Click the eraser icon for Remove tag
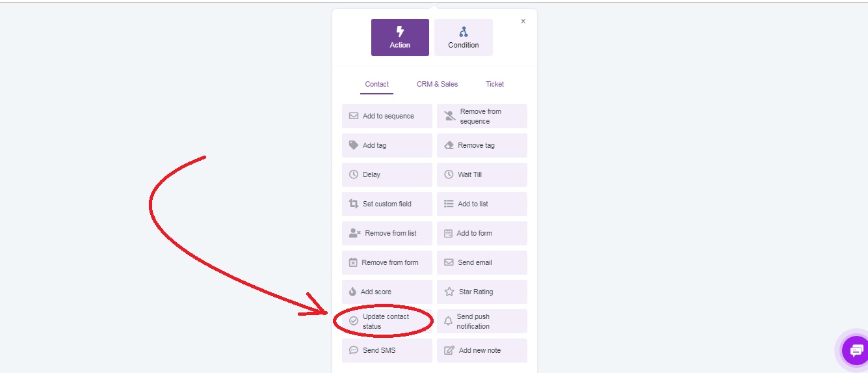 point(449,145)
